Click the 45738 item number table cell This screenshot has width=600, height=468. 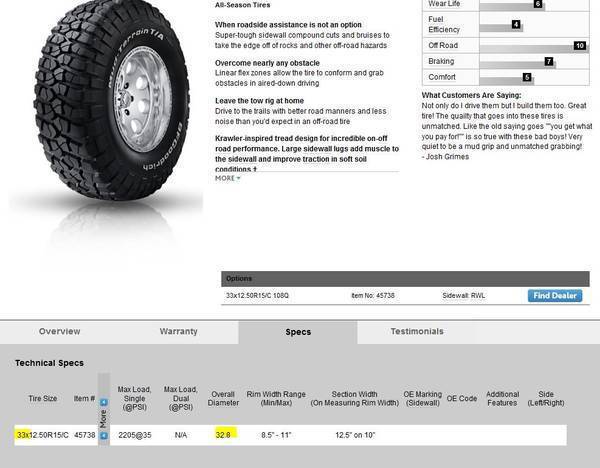[x=85, y=435]
